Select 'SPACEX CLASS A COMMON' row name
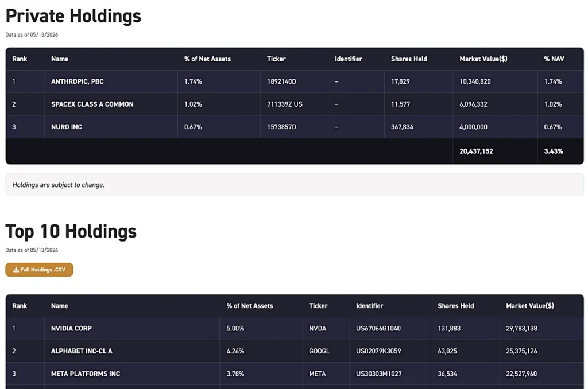The width and height of the screenshot is (588, 389). pos(92,104)
